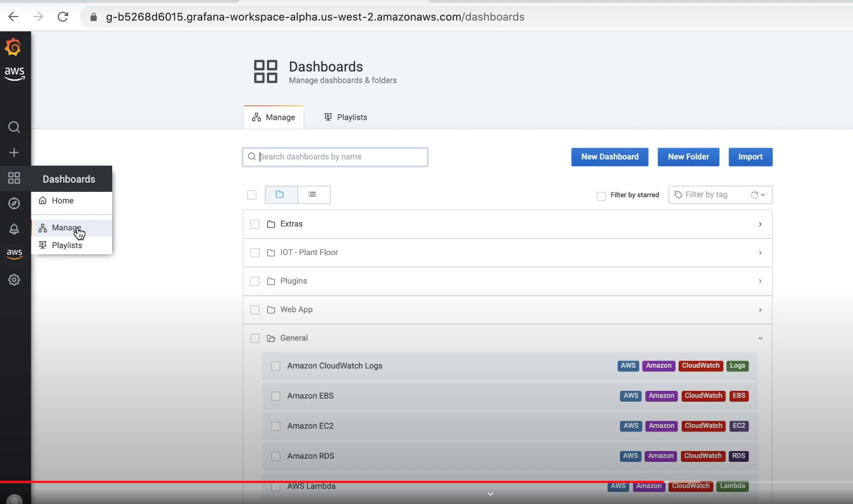Click the plus Create icon in sidebar

pos(14,153)
